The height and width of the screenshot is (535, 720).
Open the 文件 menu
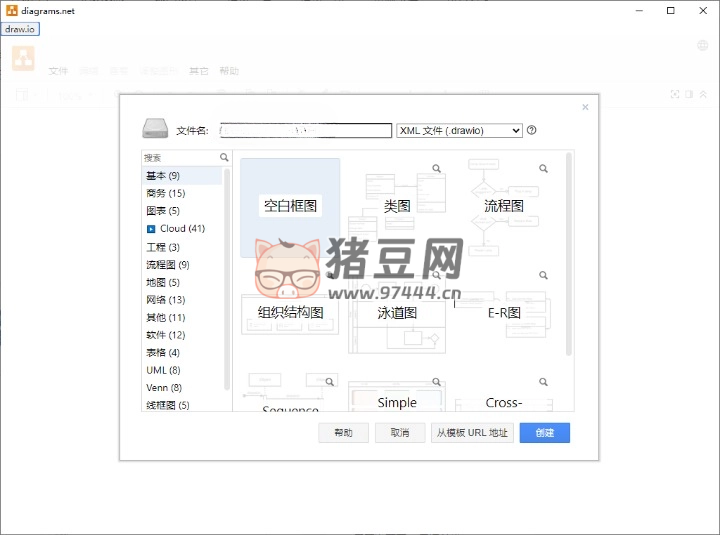[58, 71]
